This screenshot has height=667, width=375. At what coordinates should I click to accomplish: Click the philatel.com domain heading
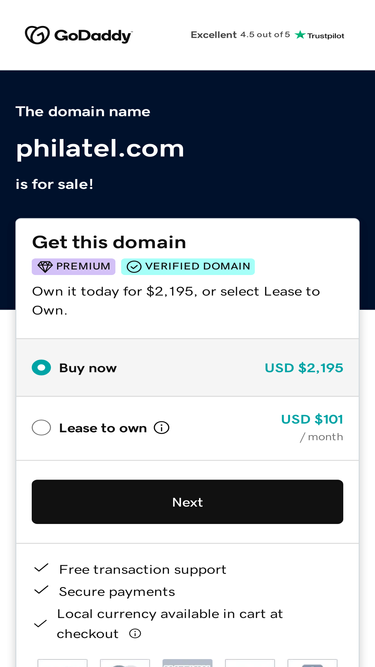pos(100,149)
